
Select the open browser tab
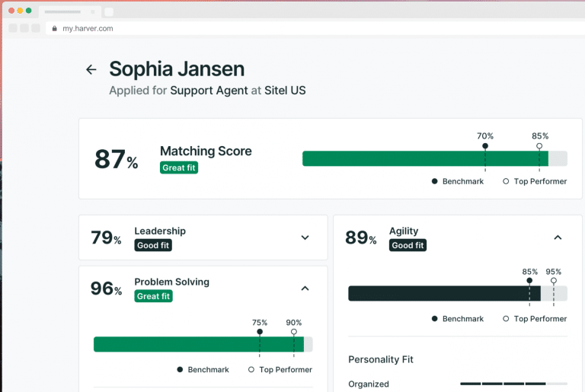pyautogui.click(x=69, y=11)
